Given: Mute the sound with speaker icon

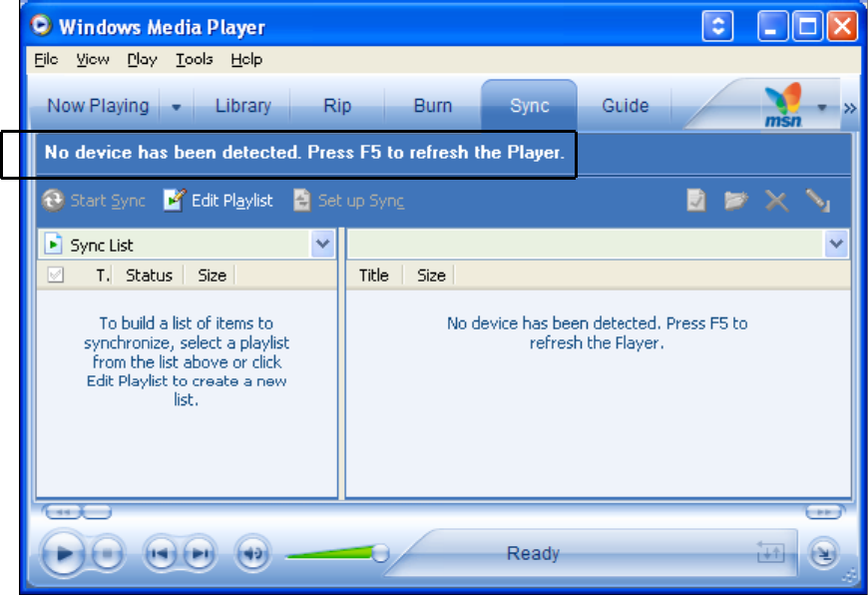Looking at the screenshot, I should pos(253,553).
